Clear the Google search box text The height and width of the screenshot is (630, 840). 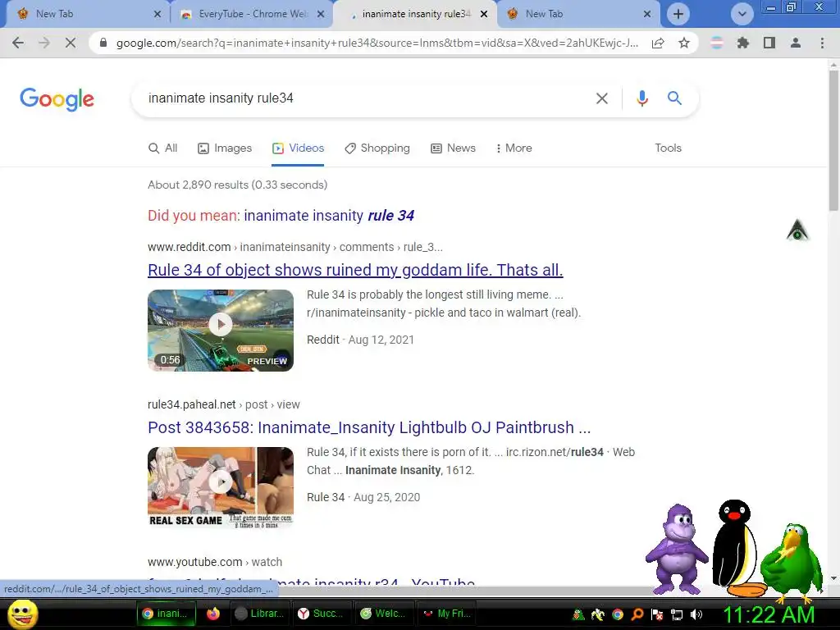coord(602,98)
